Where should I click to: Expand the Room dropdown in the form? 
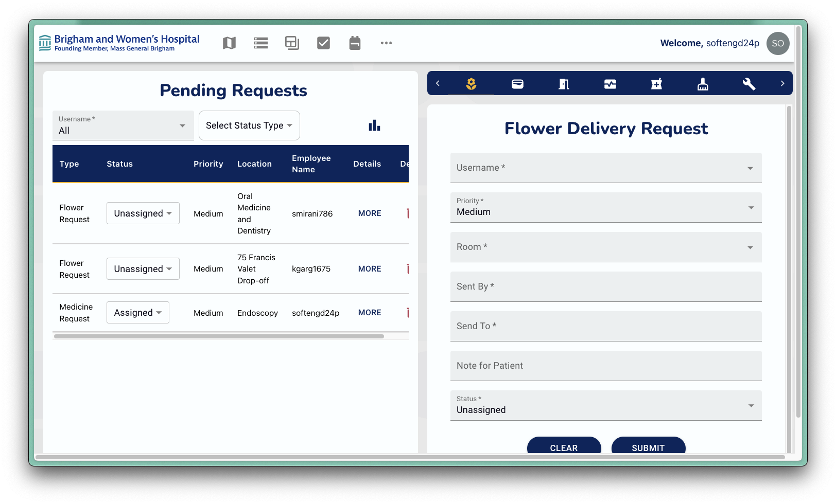coord(605,247)
